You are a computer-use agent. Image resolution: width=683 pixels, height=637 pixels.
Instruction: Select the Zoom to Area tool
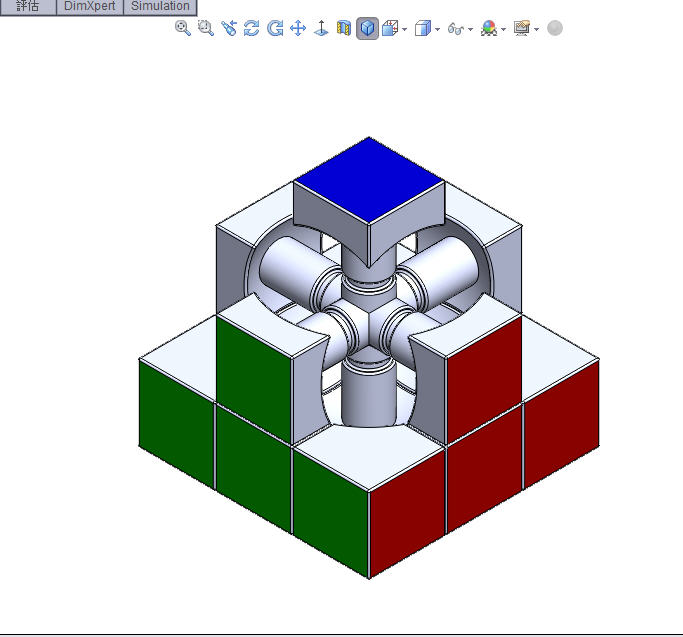206,28
